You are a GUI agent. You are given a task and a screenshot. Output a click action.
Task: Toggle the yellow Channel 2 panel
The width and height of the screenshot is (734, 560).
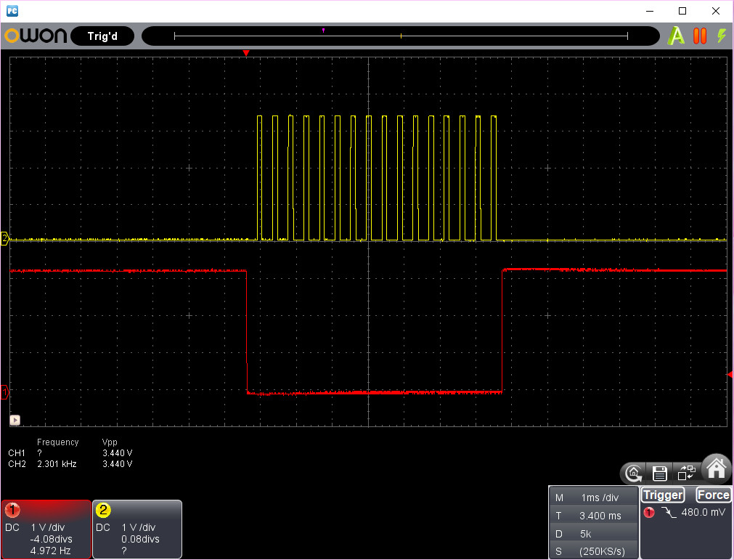click(x=137, y=529)
